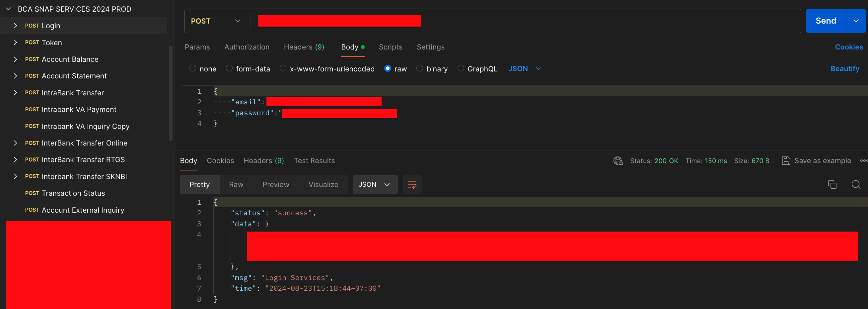Click the 670 B response size value
The width and height of the screenshot is (868, 309).
pyautogui.click(x=760, y=160)
